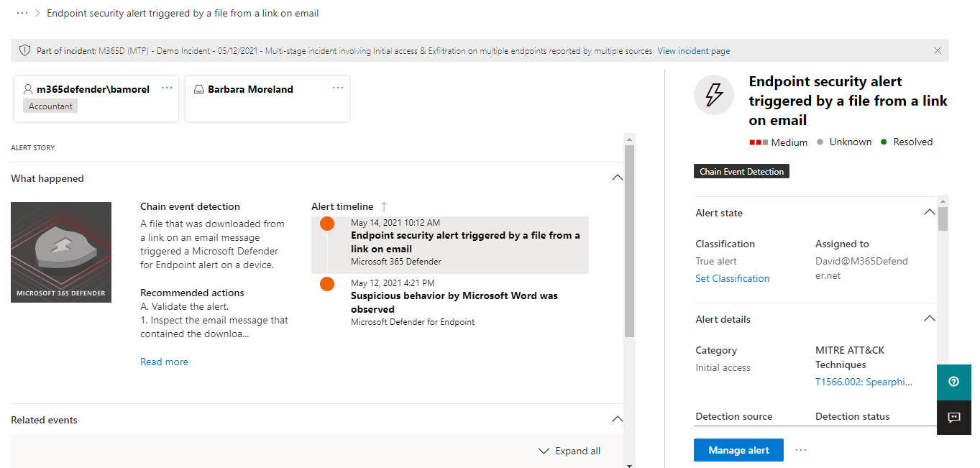Click Microsoft Defender for Endpoint source text

413,322
